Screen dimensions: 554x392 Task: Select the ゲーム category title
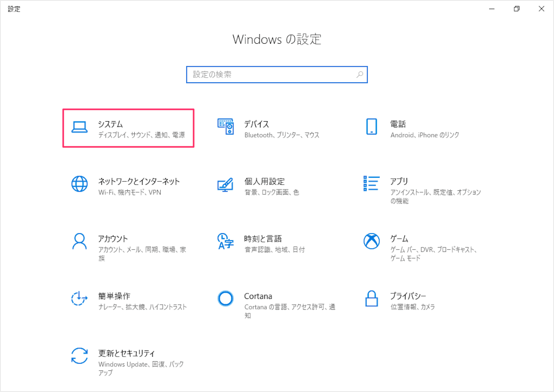click(x=399, y=238)
